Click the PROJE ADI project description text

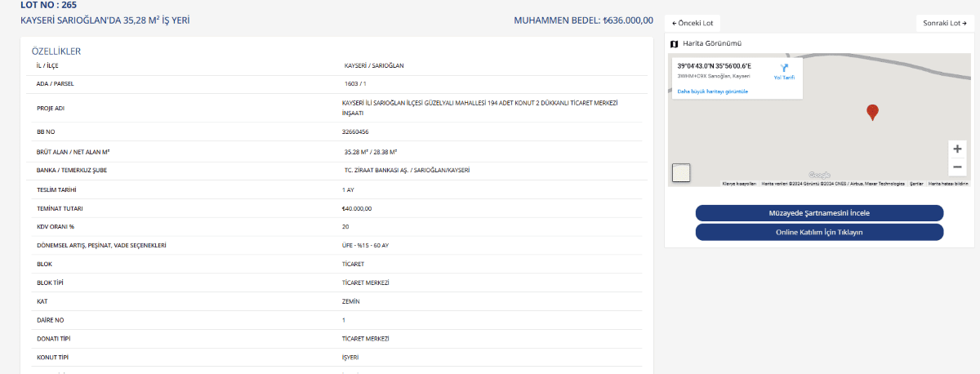480,108
